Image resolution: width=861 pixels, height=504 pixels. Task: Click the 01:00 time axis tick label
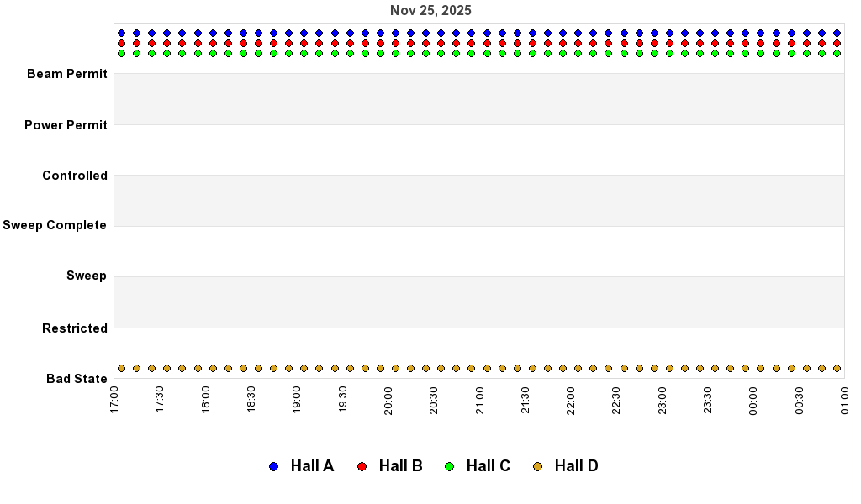point(844,397)
